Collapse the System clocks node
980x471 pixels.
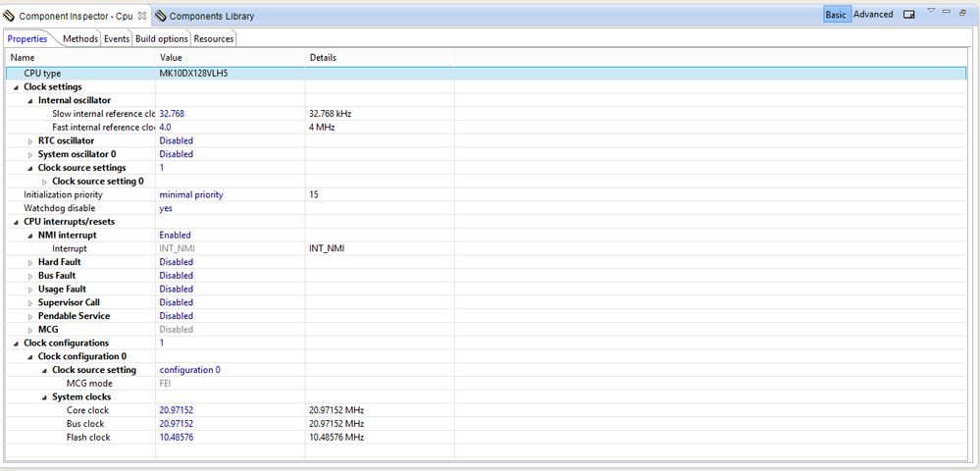[x=44, y=397]
